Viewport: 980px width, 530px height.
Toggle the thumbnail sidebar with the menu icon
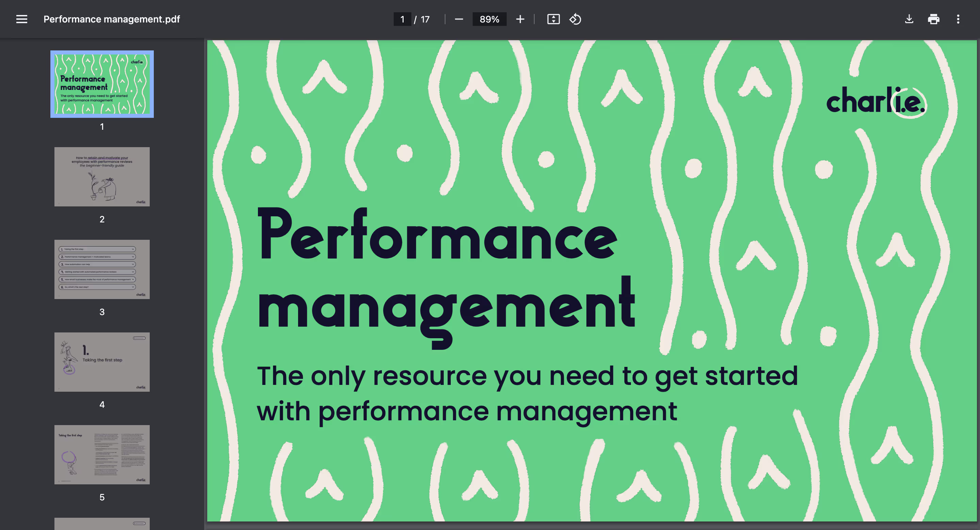coord(22,19)
